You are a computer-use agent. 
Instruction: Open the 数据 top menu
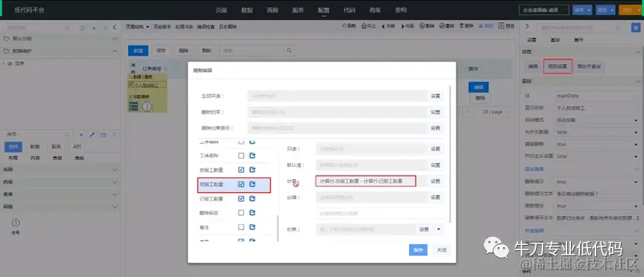point(247,10)
